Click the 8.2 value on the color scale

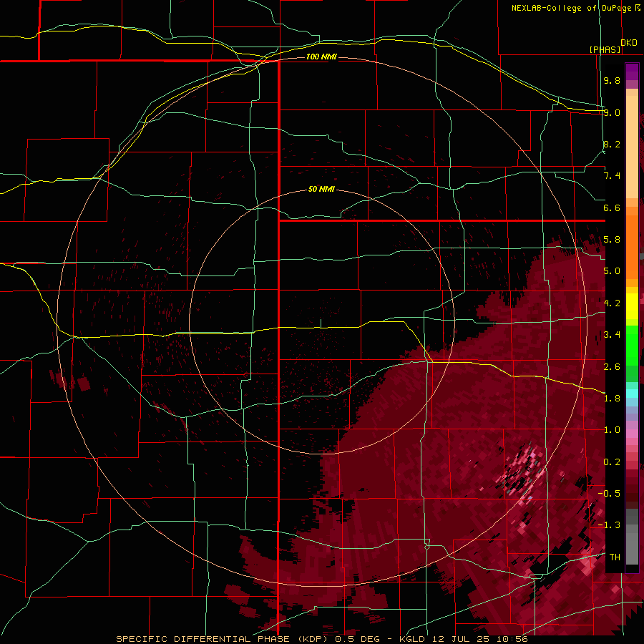[x=612, y=144]
